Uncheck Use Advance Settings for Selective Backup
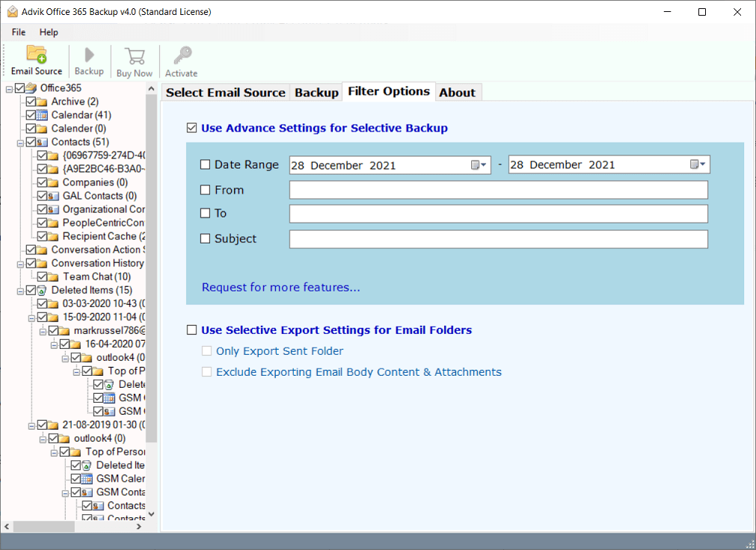This screenshot has width=756, height=550. click(x=192, y=128)
